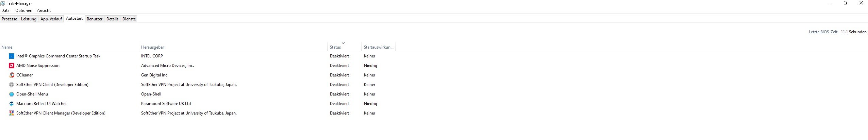
Task: Minimize the Task-Manager window
Action: 830,3
